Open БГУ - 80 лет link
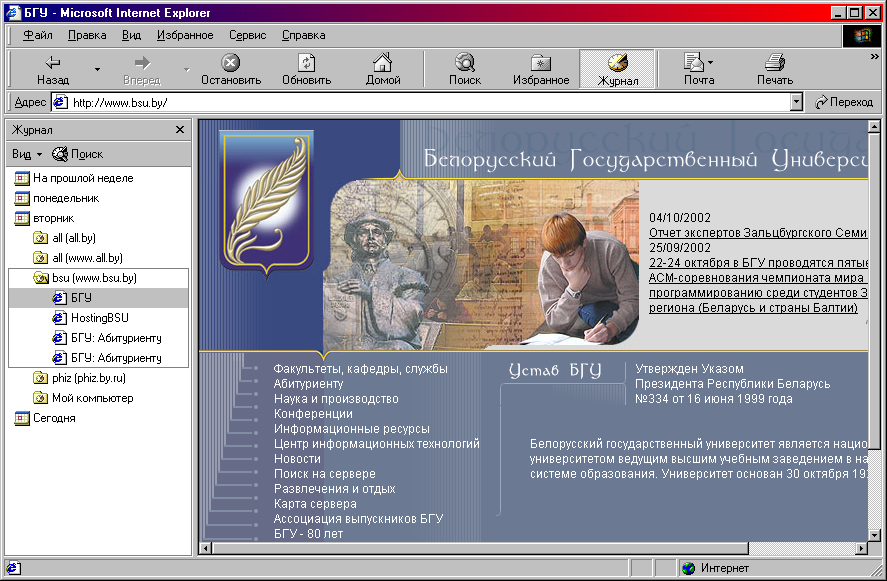The width and height of the screenshot is (887, 581). tap(308, 533)
